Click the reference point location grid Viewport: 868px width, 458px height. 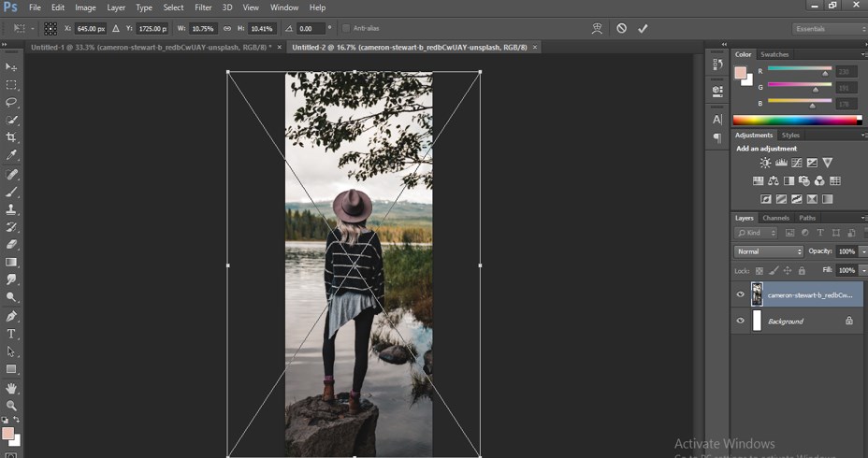point(51,28)
